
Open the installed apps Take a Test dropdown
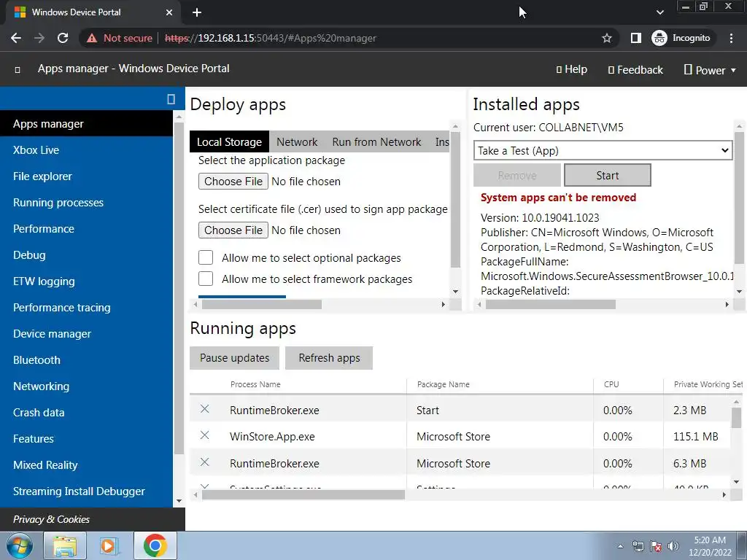(x=603, y=150)
